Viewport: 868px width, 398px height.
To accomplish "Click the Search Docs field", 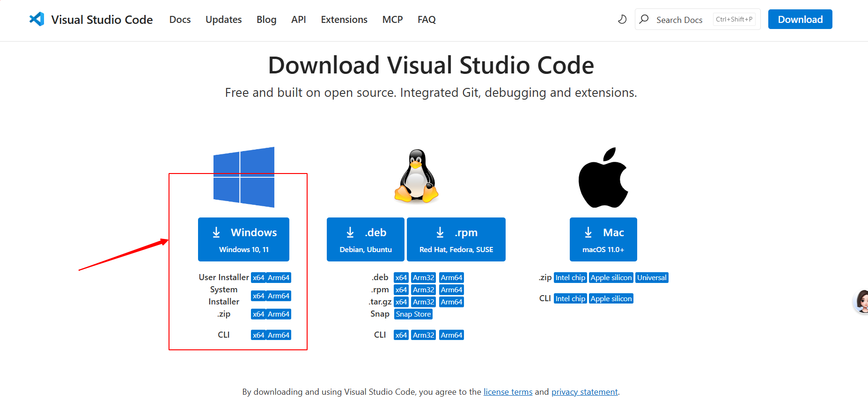I will pos(698,19).
